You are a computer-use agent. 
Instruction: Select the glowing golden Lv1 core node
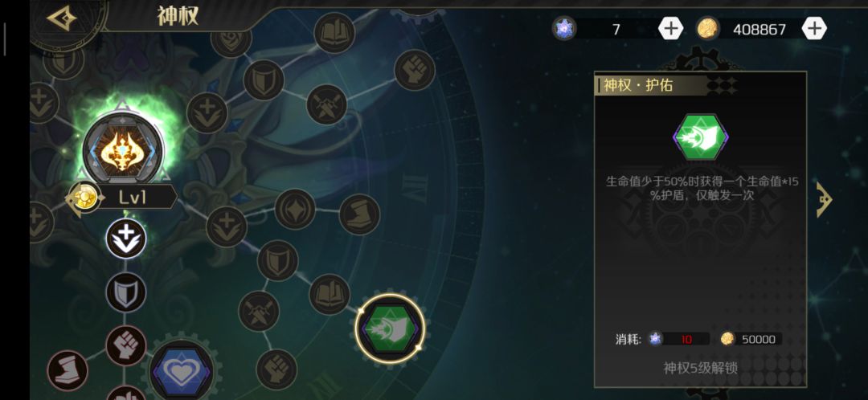pyautogui.click(x=123, y=149)
